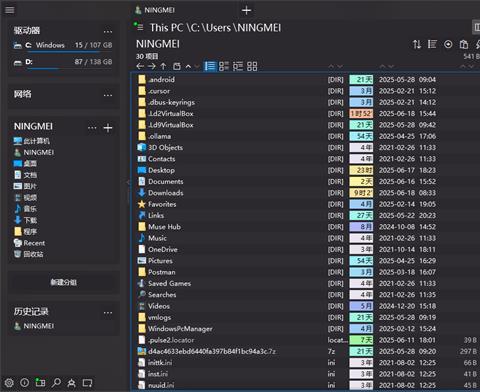This screenshot has width=480, height=392.
Task: Click the compass-style icon beside Settings
Action: coord(24,382)
